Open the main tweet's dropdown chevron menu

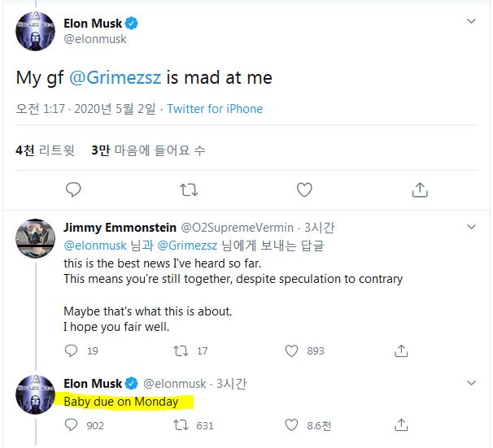(x=471, y=20)
